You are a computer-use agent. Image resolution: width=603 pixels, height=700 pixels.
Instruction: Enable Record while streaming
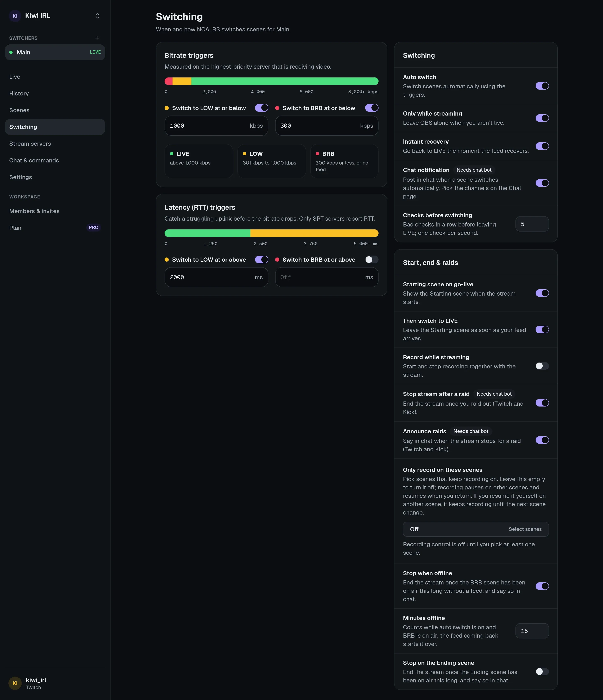click(x=542, y=366)
